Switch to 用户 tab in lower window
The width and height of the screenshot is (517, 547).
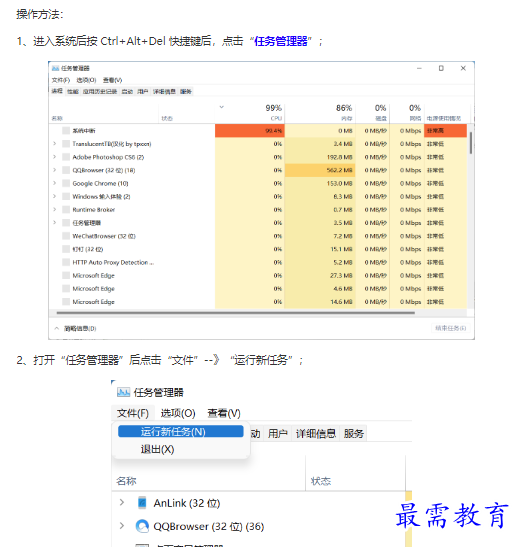pos(278,434)
